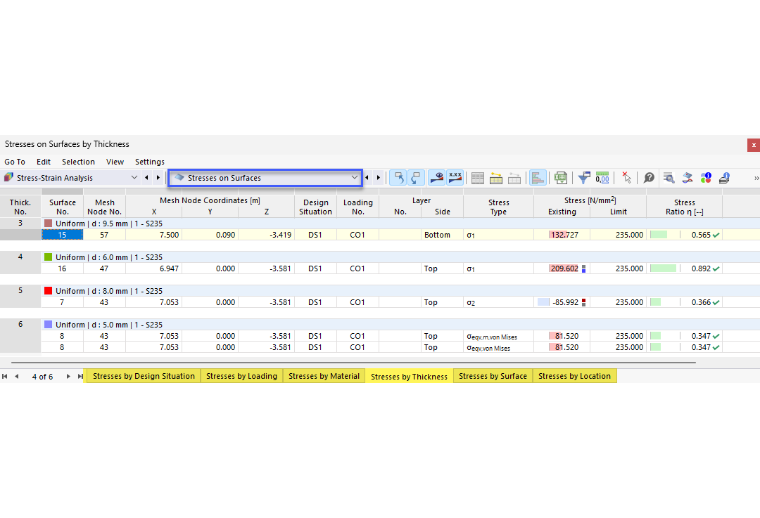This screenshot has width=760, height=518.
Task: Open the Selection menu
Action: pyautogui.click(x=78, y=162)
